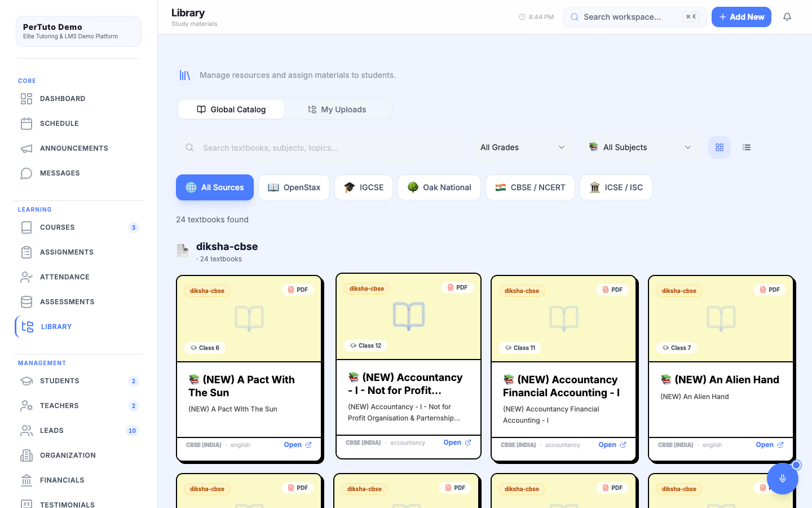The height and width of the screenshot is (508, 812).
Task: Click the external-link icon on A Pact With The Sun card
Action: click(x=308, y=445)
